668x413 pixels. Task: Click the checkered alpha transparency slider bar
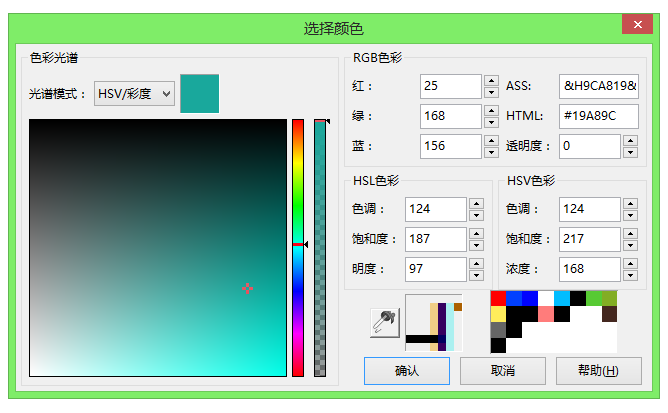[x=320, y=248]
